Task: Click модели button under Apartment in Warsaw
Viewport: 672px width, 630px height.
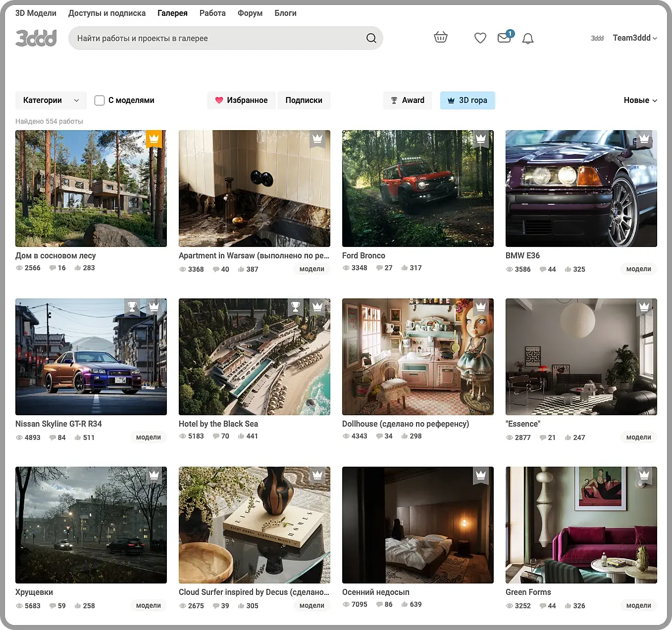Action: pyautogui.click(x=312, y=269)
